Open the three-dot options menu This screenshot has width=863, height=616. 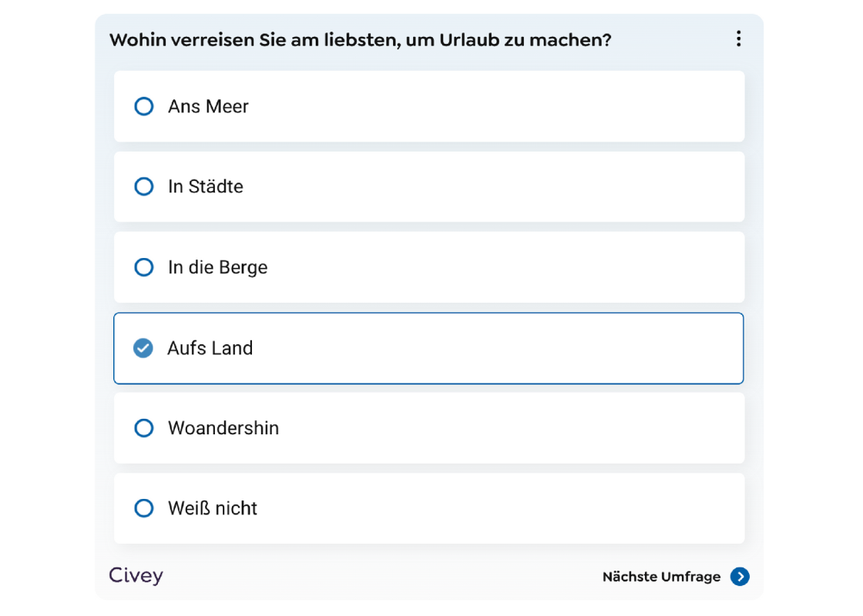point(738,38)
